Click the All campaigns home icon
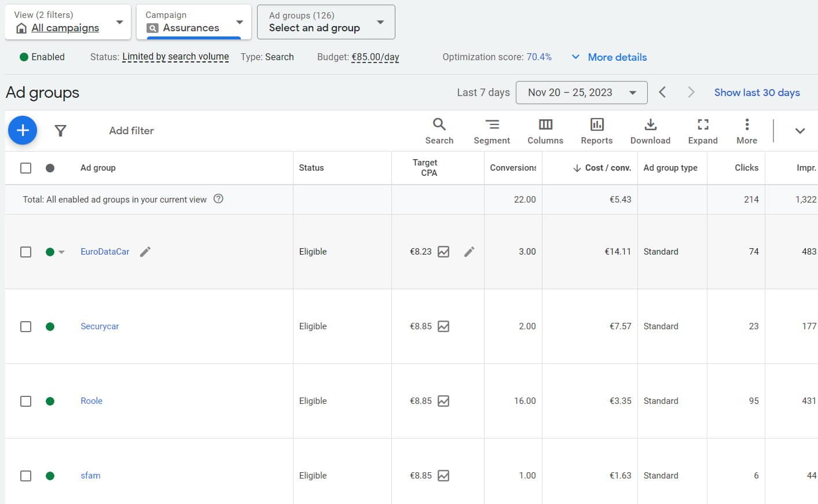Screen dimensions: 818x504 (21, 28)
